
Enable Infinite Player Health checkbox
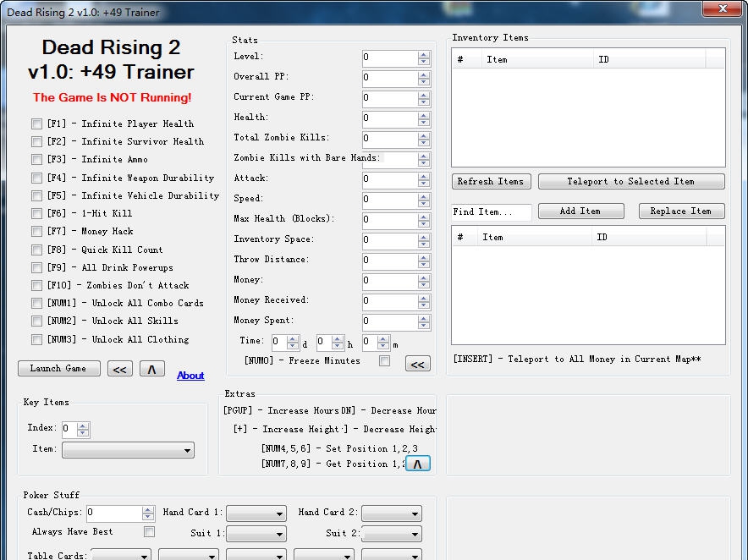tap(36, 124)
